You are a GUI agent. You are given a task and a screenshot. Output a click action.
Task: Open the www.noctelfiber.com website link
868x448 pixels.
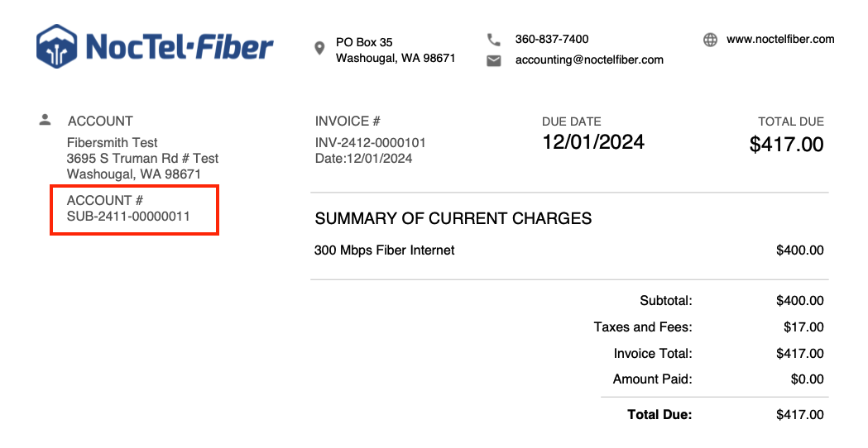point(780,39)
